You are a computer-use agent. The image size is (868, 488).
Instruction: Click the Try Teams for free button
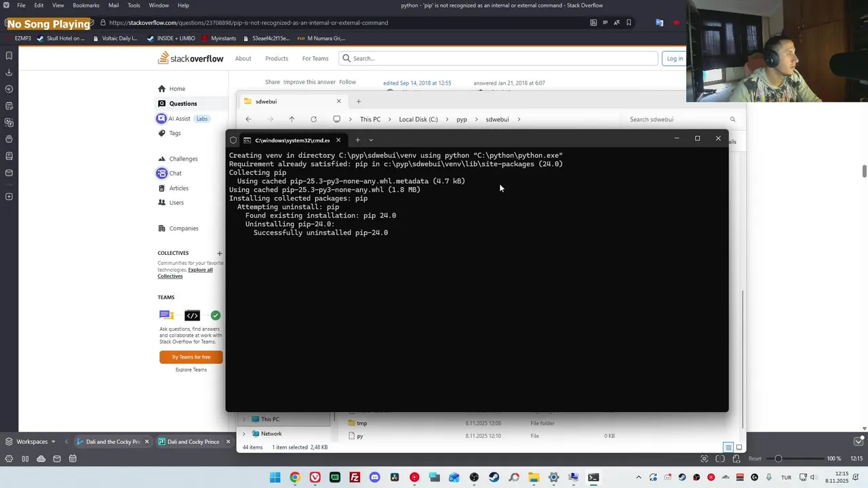click(x=191, y=357)
